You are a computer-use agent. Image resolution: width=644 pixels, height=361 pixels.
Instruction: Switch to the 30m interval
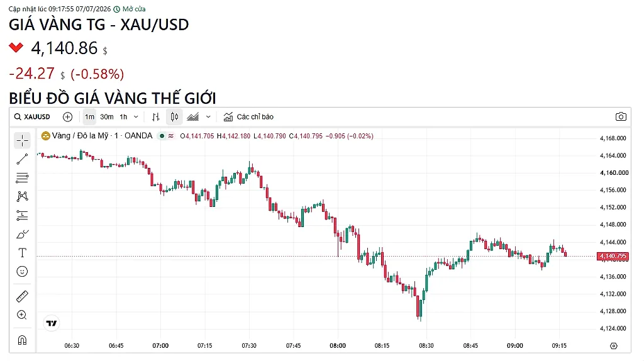[107, 117]
